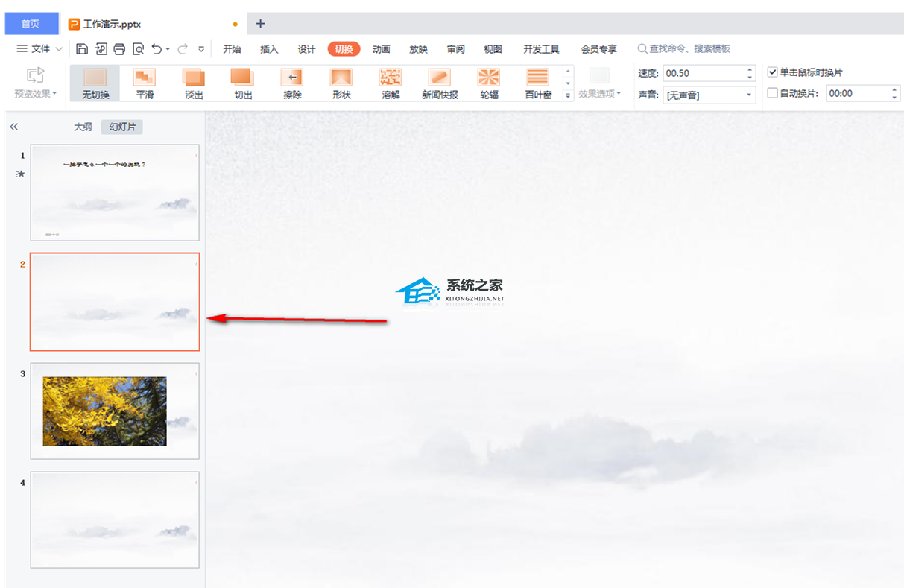Viewport: 904px width, 588px height.
Task: Toggle the 单击鼠标时换片 checkbox
Action: [x=772, y=72]
